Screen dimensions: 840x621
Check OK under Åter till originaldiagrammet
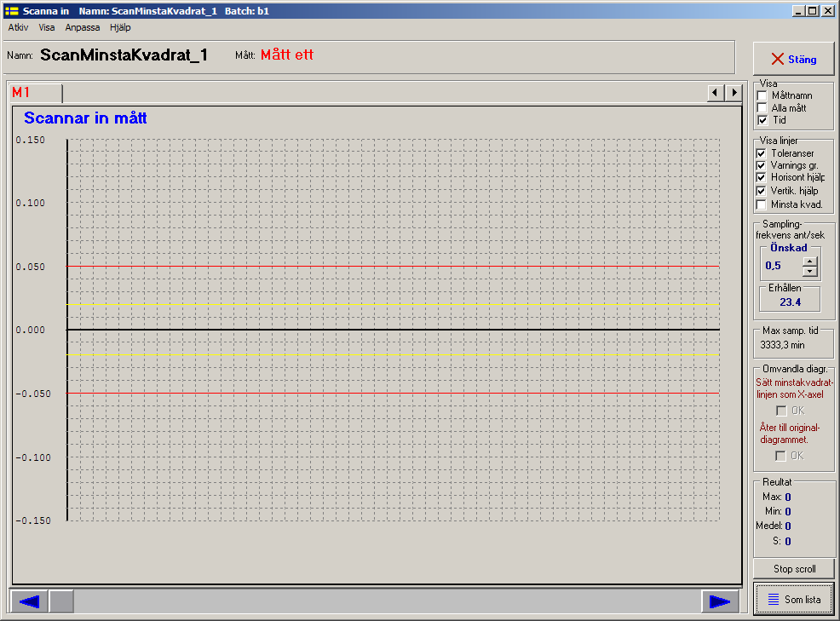tap(780, 456)
